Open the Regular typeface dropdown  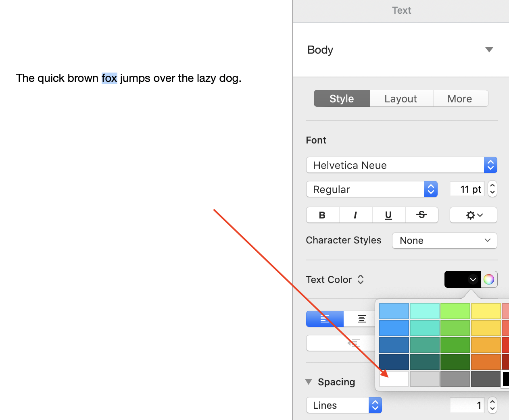point(371,189)
